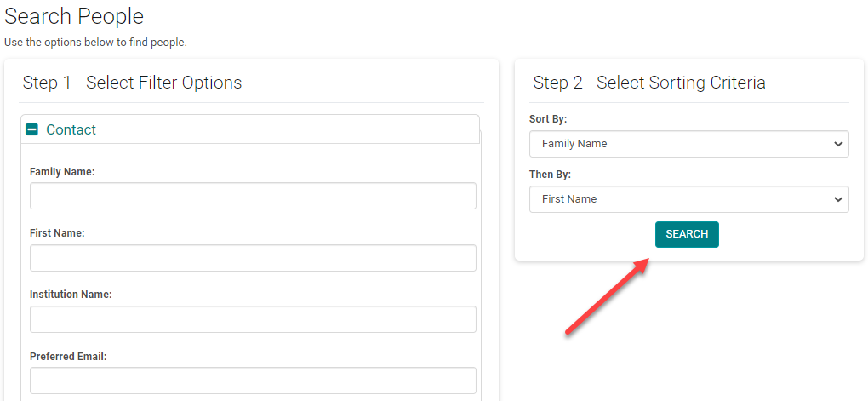Click the 'Step 2 - Select Sorting Criteria' heading

click(x=649, y=83)
